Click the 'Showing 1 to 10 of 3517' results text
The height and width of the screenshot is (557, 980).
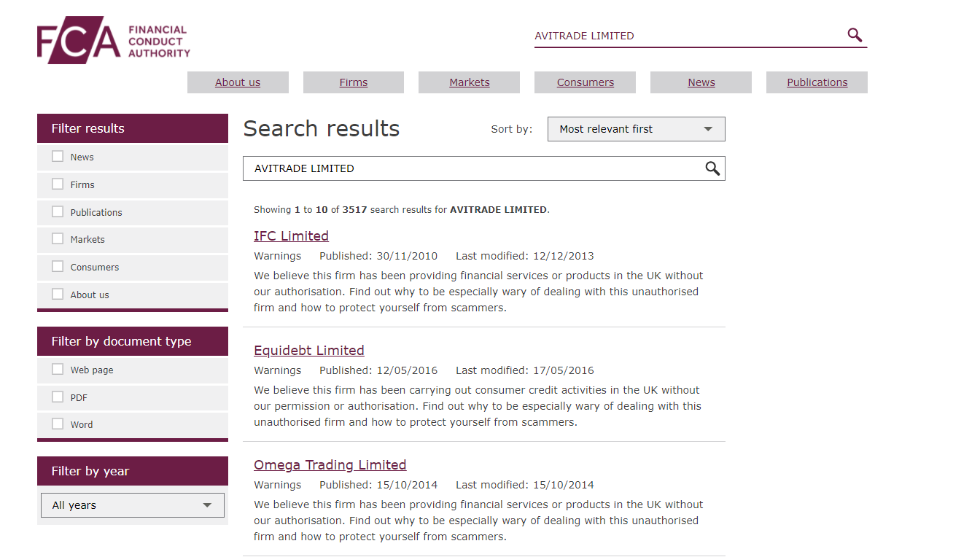pos(402,209)
